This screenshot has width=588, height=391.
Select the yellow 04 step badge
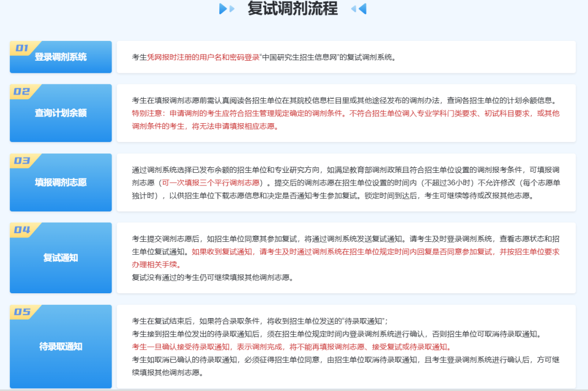(23, 230)
